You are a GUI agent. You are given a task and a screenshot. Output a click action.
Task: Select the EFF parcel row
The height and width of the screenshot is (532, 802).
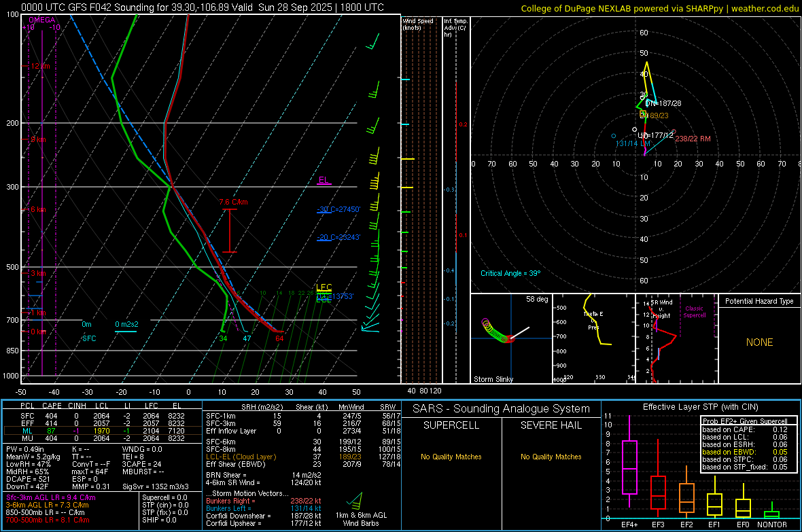pos(101,423)
